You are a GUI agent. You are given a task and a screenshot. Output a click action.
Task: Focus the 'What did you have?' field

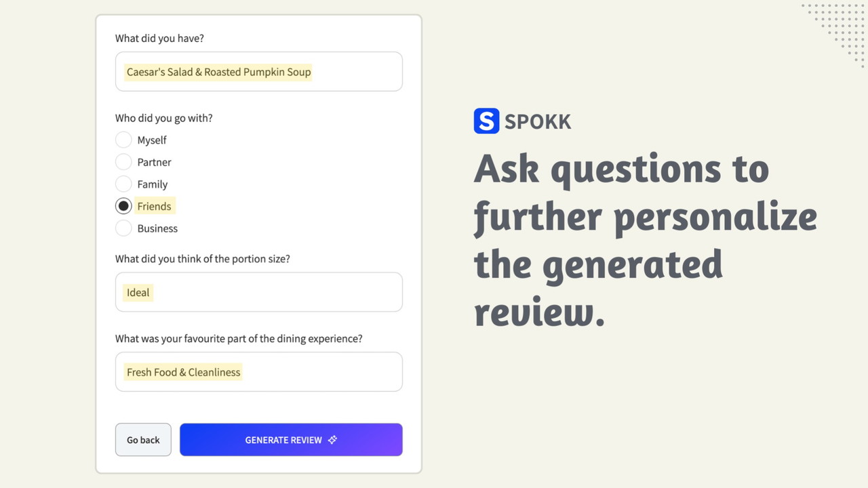coord(258,72)
